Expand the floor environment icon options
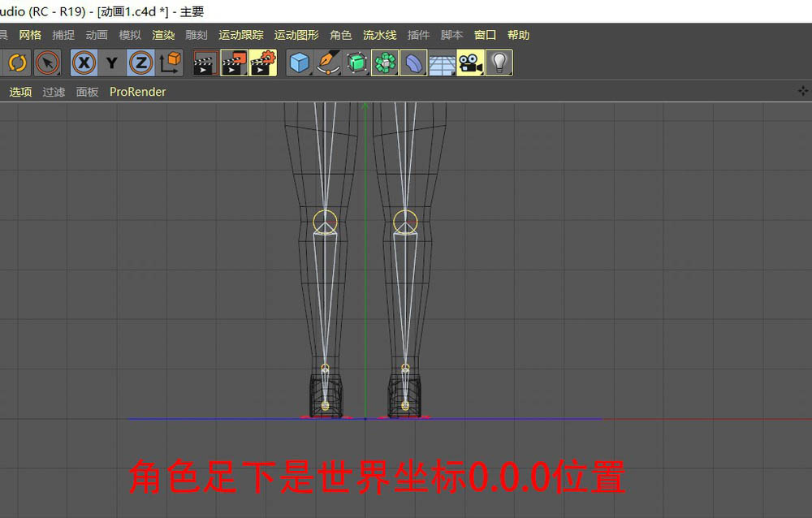812x518 pixels. pyautogui.click(x=452, y=72)
